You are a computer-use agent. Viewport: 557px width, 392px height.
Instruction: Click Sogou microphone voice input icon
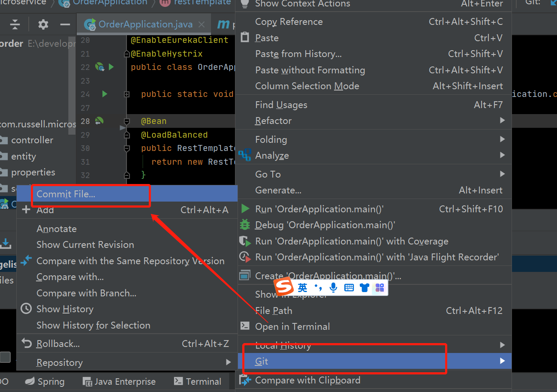coord(333,288)
